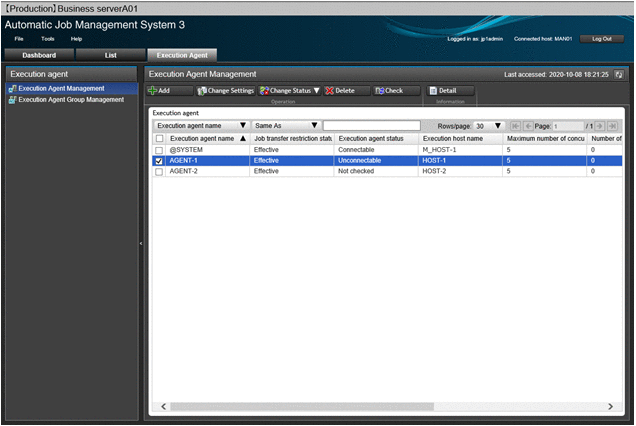Viewport: 636px width, 426px height.
Task: Click the Add agent button
Action: 170,90
